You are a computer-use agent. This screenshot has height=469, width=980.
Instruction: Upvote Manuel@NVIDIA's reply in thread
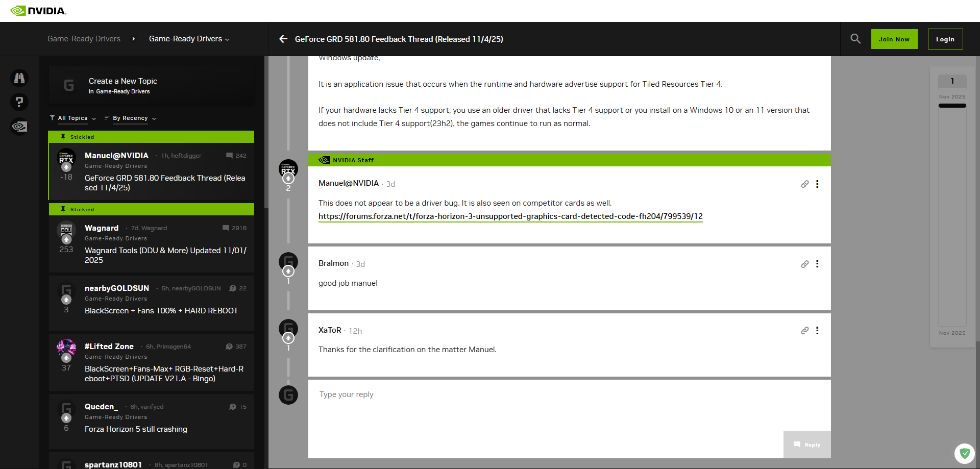[x=288, y=179]
